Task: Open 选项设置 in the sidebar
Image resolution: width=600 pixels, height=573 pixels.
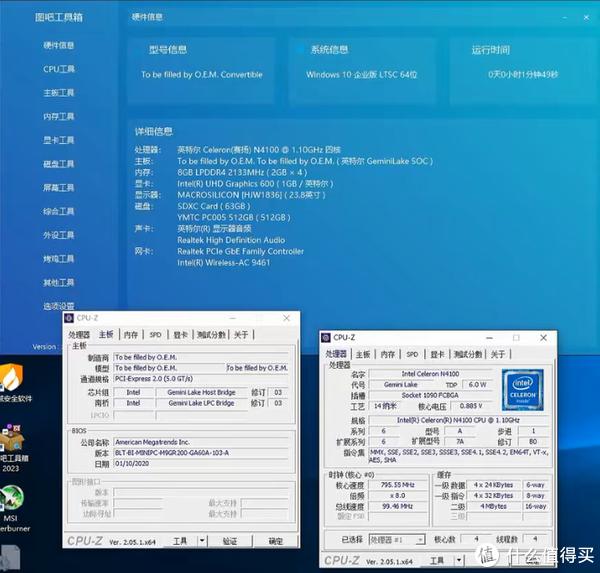Action: 59,306
